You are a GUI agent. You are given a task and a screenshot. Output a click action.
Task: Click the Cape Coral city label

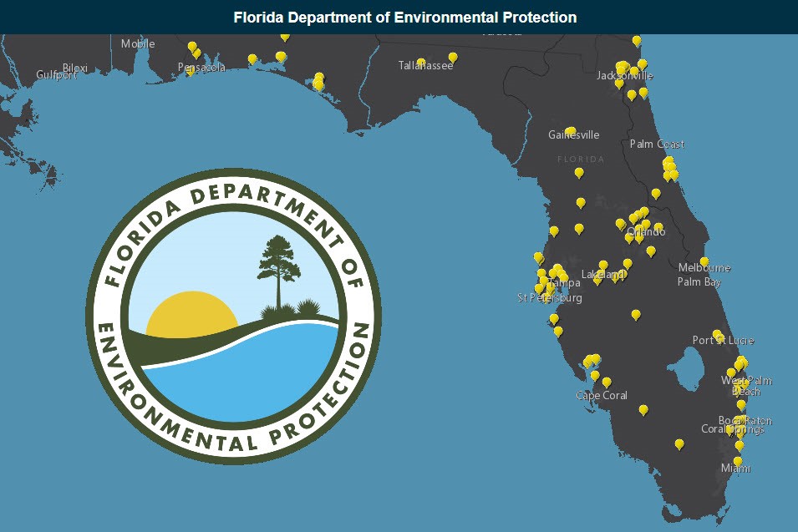(x=602, y=395)
